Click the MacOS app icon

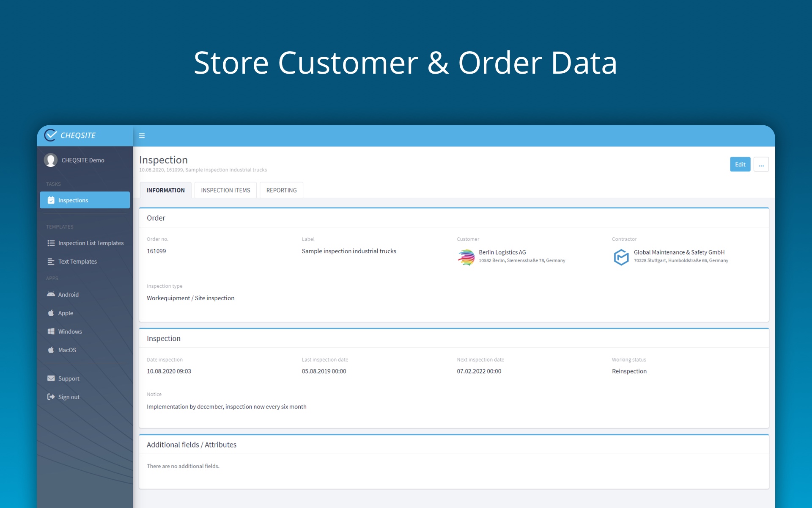click(x=51, y=350)
